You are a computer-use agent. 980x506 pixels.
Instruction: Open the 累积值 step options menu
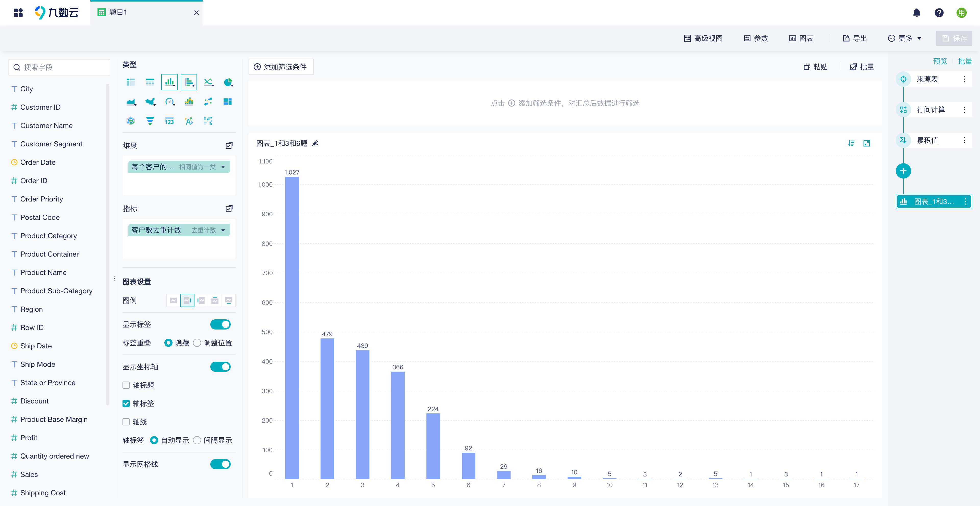pos(965,140)
